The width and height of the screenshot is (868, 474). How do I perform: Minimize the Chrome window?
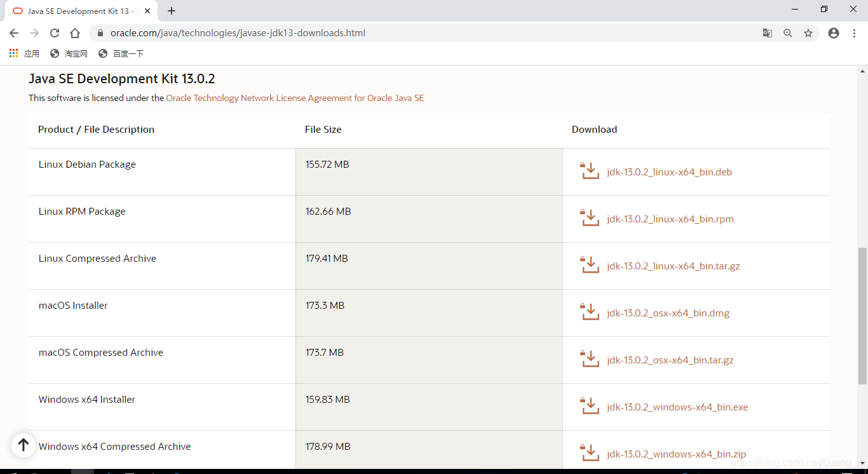pos(795,9)
